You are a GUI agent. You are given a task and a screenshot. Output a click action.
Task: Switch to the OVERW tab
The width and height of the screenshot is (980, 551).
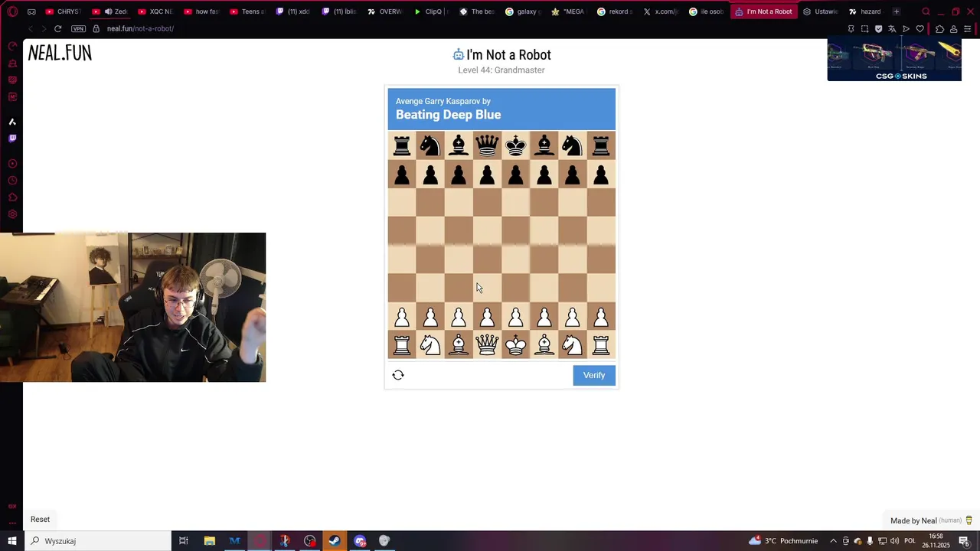(x=384, y=11)
